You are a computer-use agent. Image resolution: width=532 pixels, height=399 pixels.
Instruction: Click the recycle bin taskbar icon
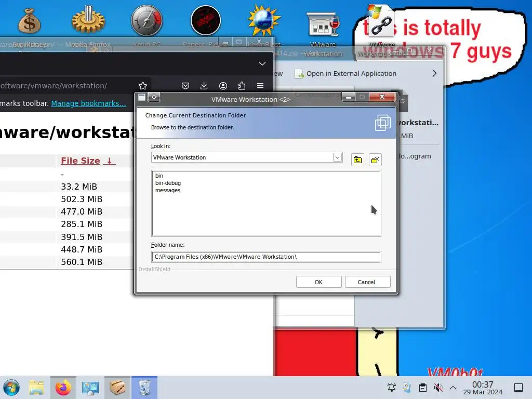click(x=144, y=388)
